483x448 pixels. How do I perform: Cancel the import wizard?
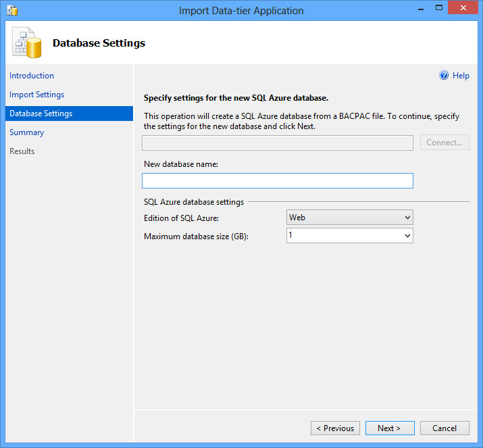pyautogui.click(x=444, y=428)
